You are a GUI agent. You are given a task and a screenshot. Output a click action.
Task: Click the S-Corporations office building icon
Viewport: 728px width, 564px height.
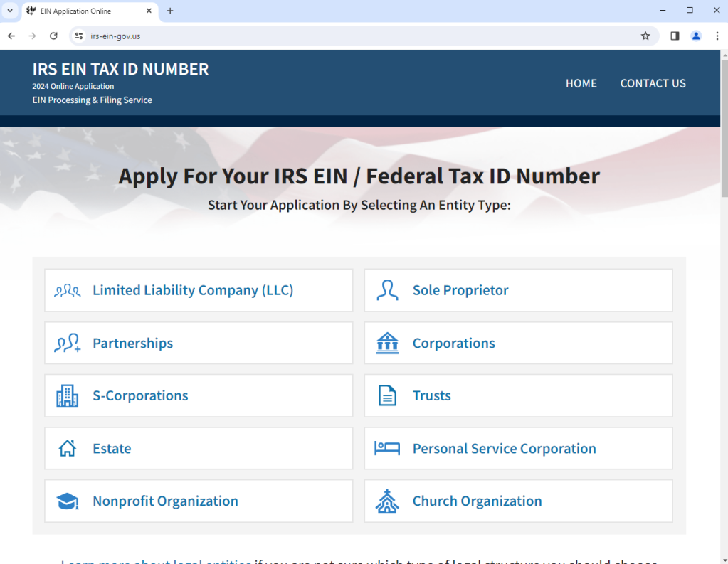click(x=68, y=396)
